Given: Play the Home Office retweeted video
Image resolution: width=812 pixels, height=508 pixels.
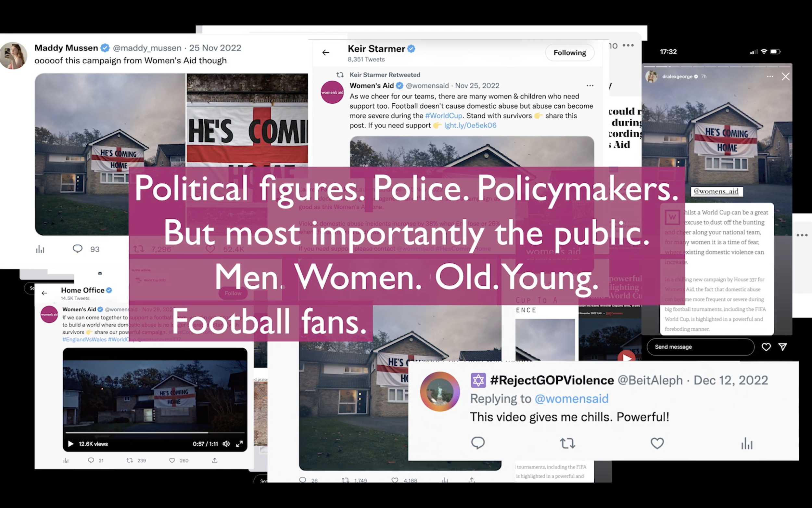Looking at the screenshot, I should [x=70, y=444].
